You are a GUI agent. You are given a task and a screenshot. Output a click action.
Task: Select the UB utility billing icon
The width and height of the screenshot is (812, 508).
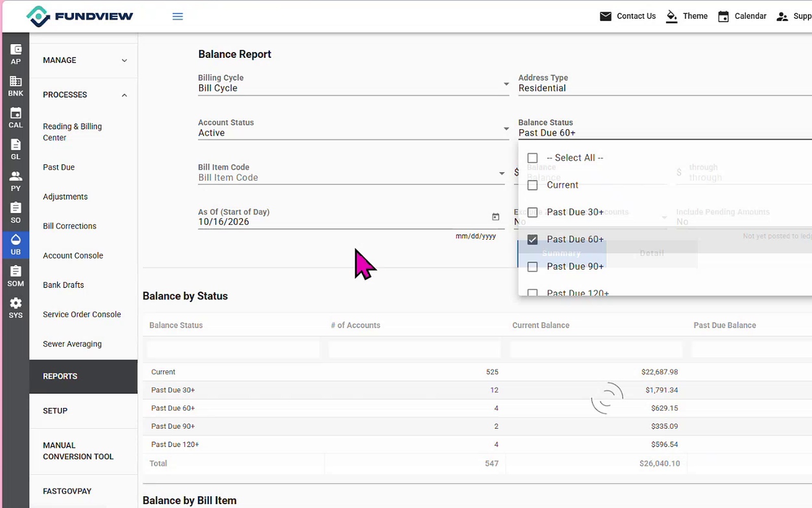[16, 245]
